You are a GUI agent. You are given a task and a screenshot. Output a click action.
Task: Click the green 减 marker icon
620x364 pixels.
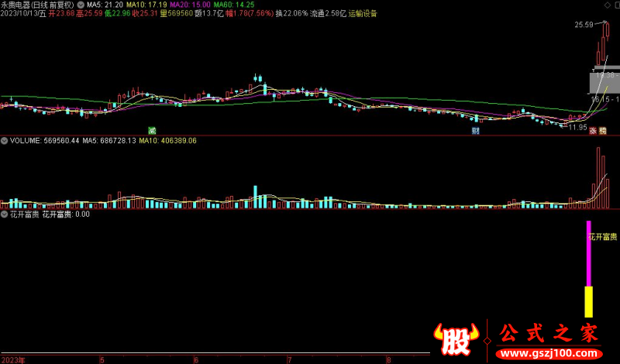[x=152, y=130]
